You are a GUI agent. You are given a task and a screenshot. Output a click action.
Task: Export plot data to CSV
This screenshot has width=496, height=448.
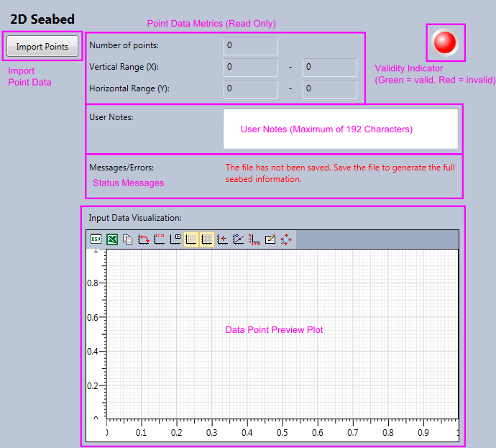(x=96, y=239)
